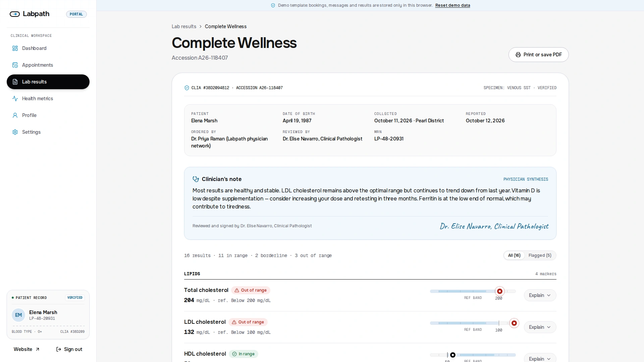Click the shield icon beside CLIA number
644x362 pixels.
(187, 88)
